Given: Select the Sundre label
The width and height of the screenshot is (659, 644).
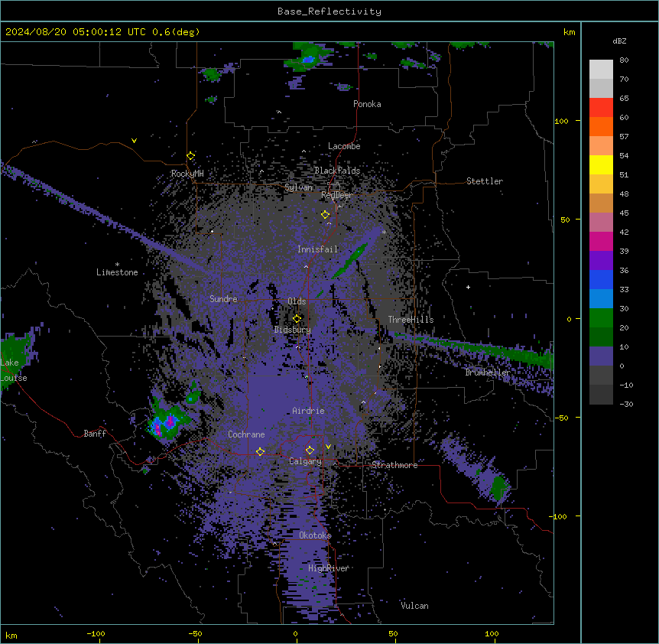Looking at the screenshot, I should [223, 299].
